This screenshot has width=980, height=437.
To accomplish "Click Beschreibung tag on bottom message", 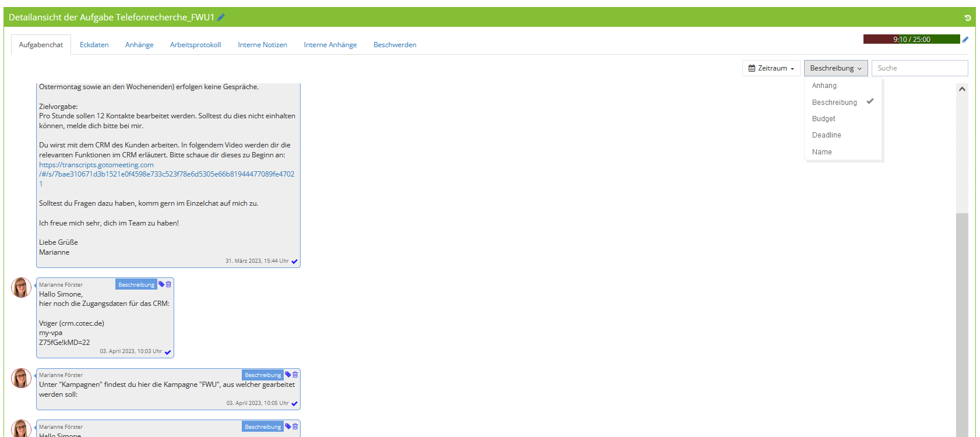I will pos(263,427).
